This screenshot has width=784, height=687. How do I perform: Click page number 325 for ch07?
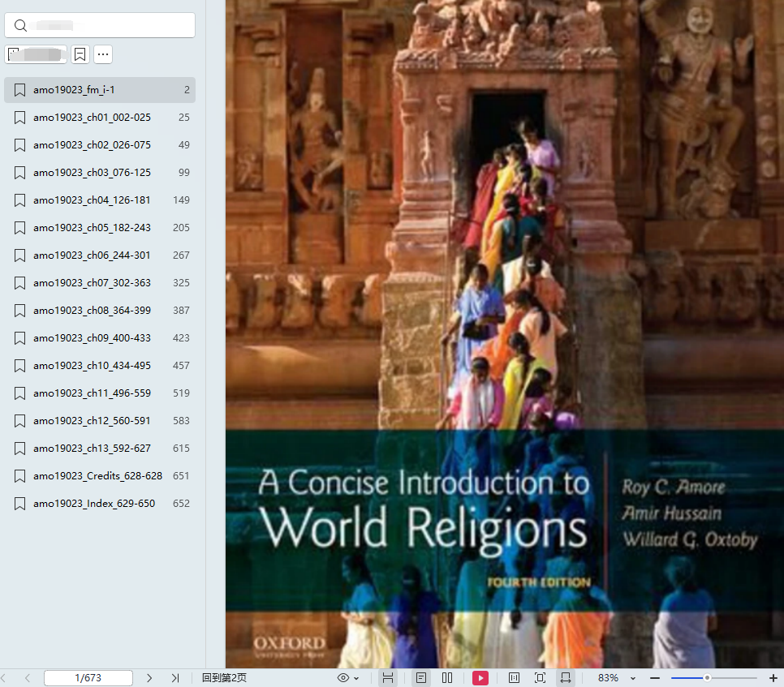[181, 283]
